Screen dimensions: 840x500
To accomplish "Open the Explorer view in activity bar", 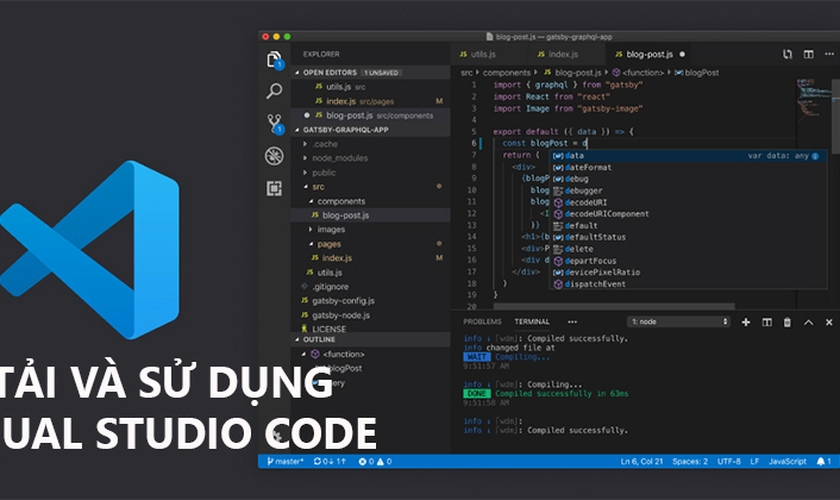I will (x=274, y=59).
